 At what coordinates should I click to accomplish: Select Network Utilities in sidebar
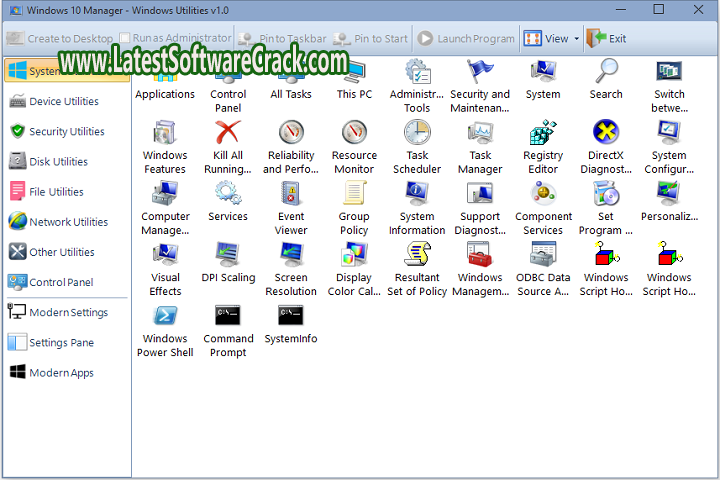[66, 222]
